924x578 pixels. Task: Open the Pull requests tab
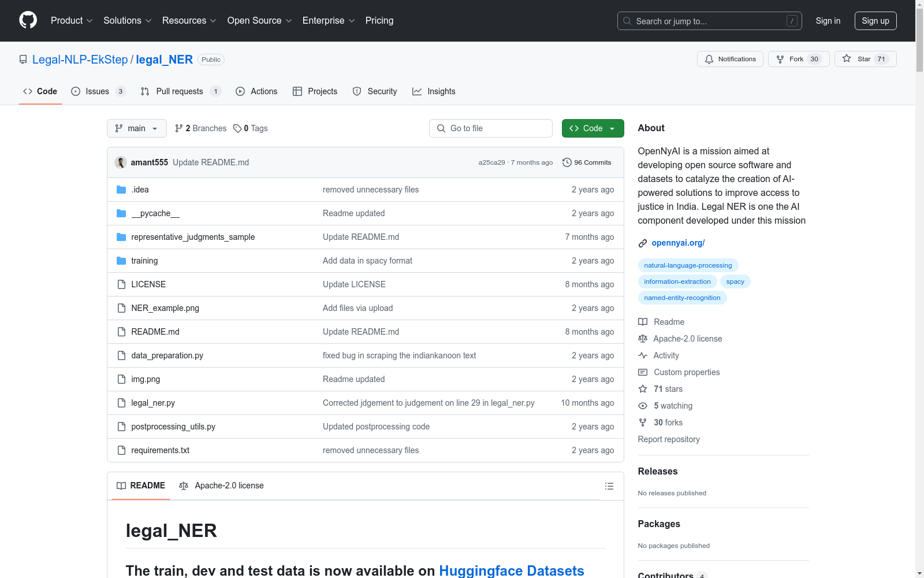181,91
